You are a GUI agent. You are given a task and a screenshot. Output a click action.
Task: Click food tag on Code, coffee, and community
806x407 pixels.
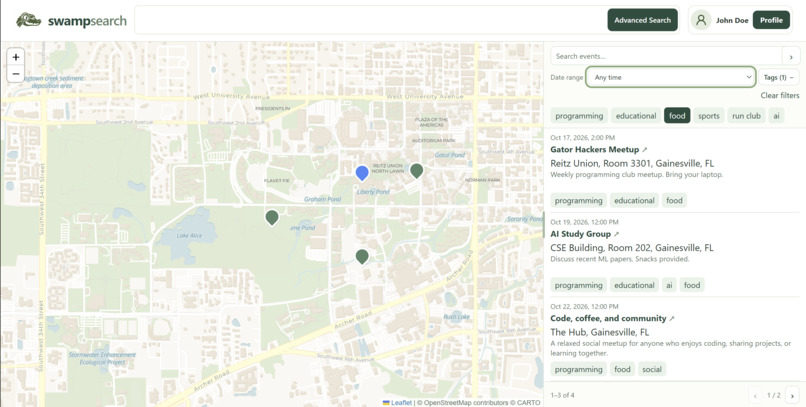[x=622, y=369]
